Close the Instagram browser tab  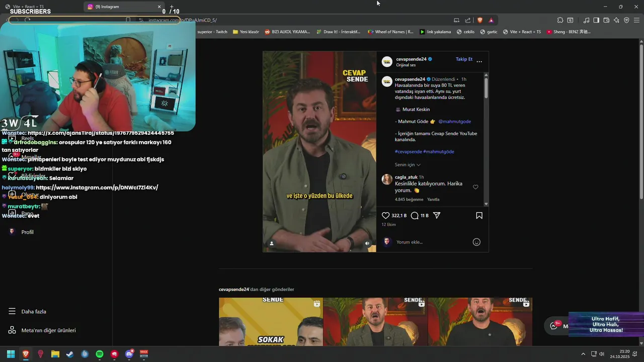(x=159, y=7)
